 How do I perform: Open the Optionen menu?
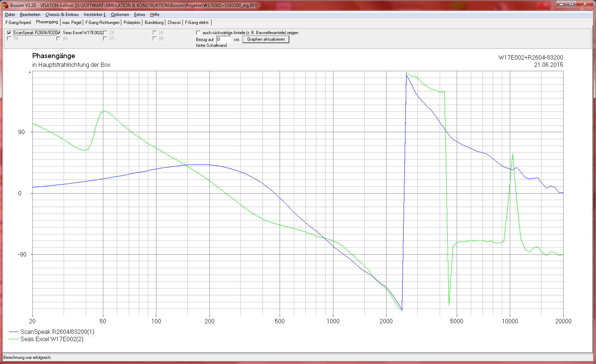pos(120,15)
